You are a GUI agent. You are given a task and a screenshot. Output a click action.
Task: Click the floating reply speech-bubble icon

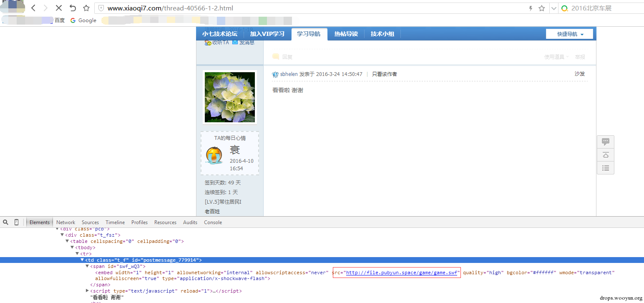tap(606, 141)
